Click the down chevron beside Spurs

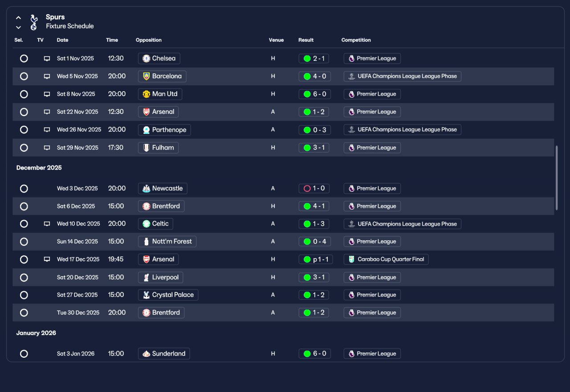[18, 28]
